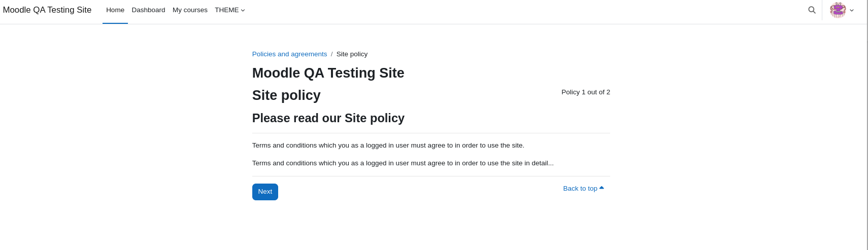Click the Moodle QA Testing Site brand link
This screenshot has height=250, width=868.
pos(47,10)
